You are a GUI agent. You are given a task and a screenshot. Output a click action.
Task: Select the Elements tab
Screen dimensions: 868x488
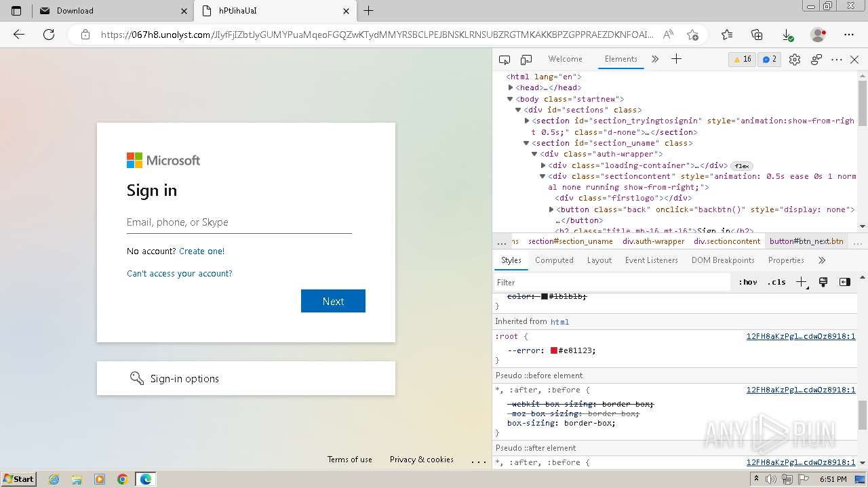(620, 59)
